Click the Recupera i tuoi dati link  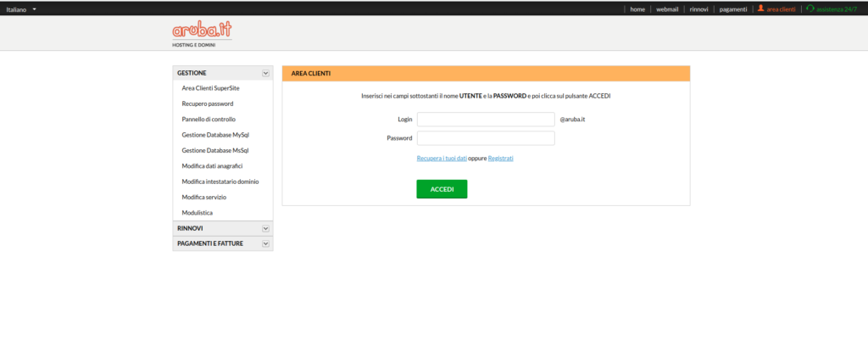(442, 159)
